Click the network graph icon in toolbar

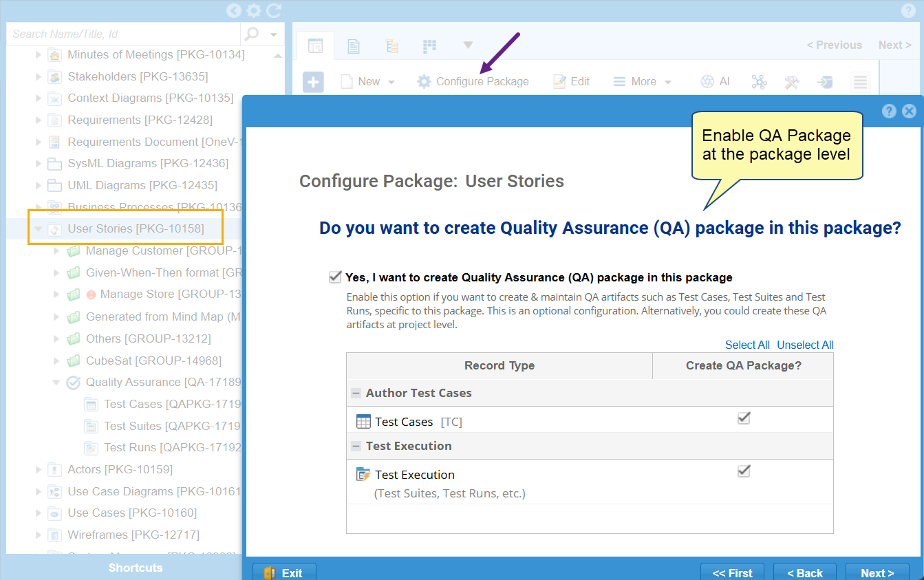point(759,82)
